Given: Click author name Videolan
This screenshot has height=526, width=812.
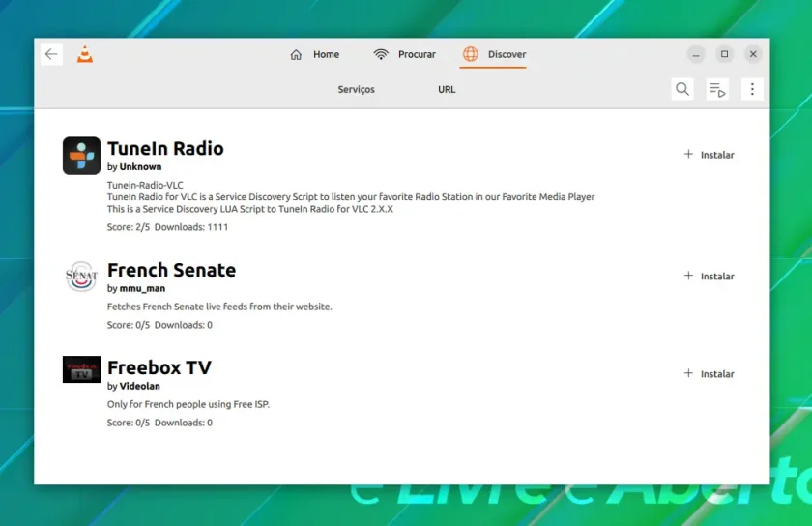Looking at the screenshot, I should (140, 386).
